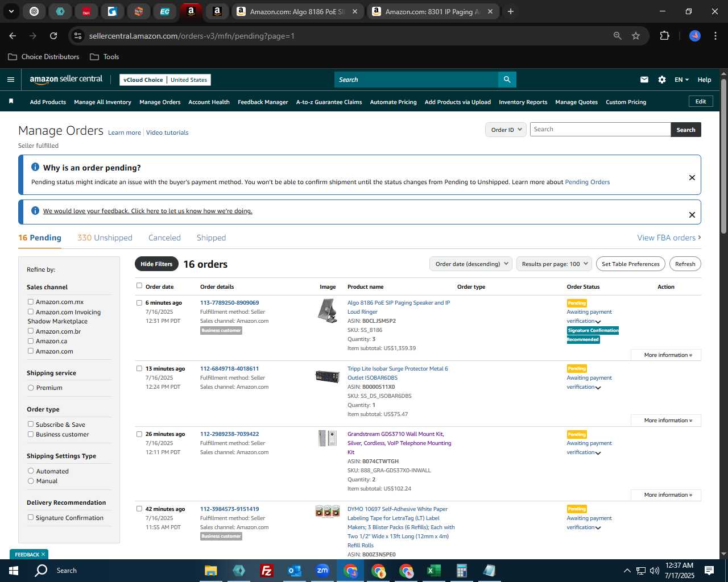Open a new browser tab
Screen dimensions: 728x582
pos(511,11)
